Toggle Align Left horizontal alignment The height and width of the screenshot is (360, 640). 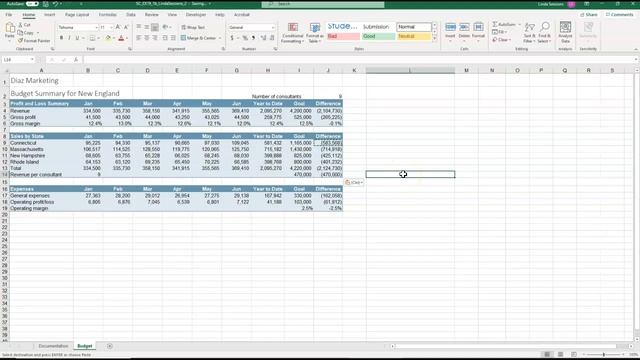tap(139, 38)
